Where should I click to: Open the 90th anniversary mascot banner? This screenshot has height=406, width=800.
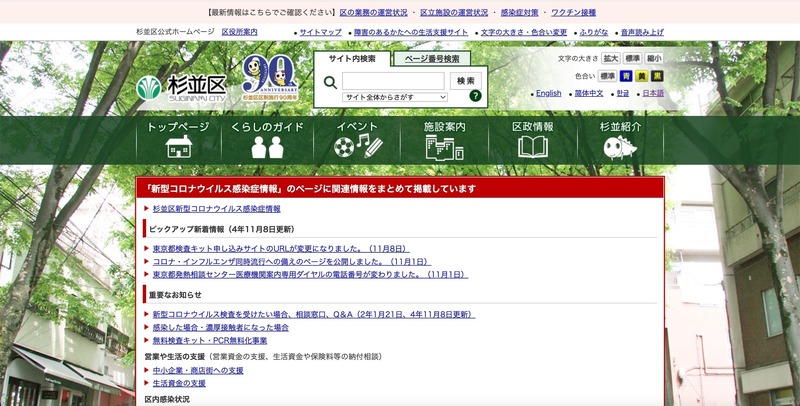click(x=268, y=78)
